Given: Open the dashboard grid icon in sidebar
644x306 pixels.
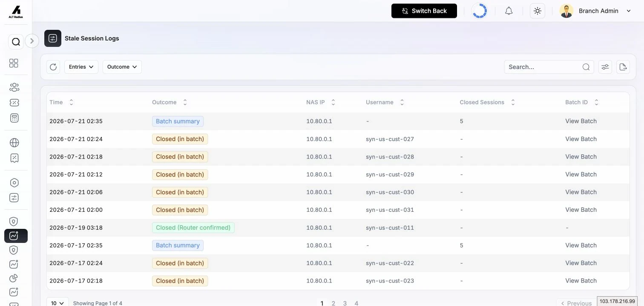Looking at the screenshot, I should click(x=14, y=63).
